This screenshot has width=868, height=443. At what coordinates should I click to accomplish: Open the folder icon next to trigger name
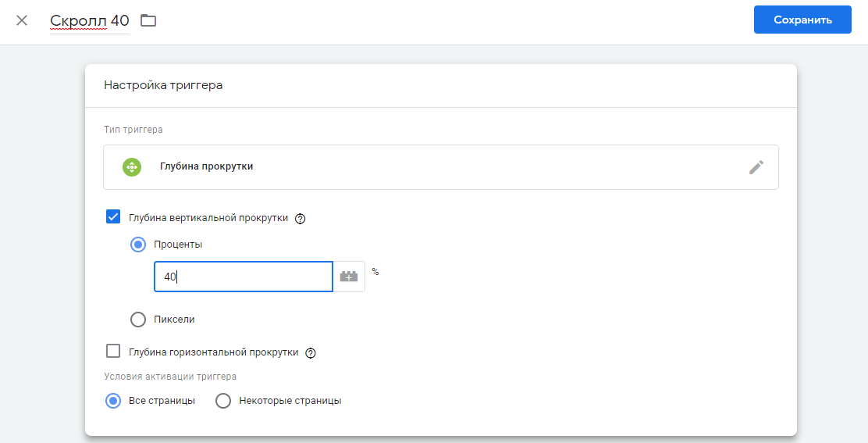click(148, 20)
